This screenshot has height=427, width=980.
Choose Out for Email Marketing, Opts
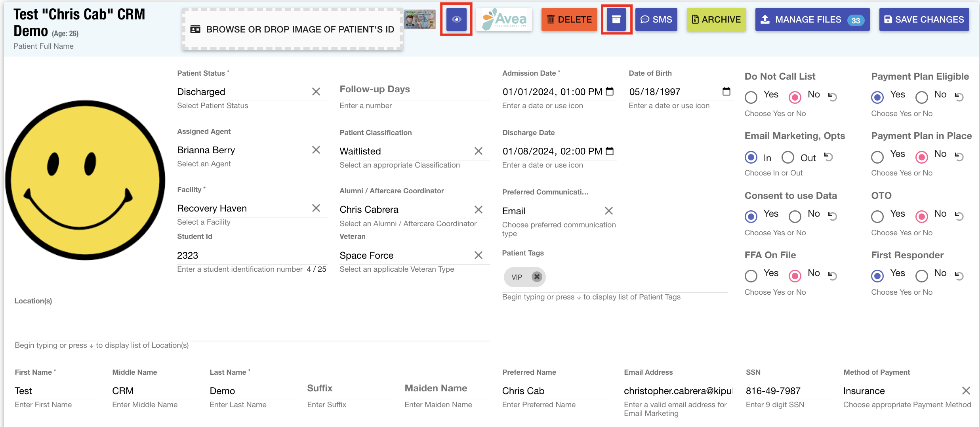(x=787, y=157)
